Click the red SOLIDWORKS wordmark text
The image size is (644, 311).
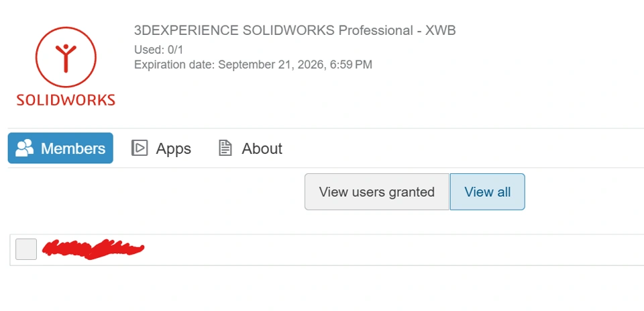[66, 100]
